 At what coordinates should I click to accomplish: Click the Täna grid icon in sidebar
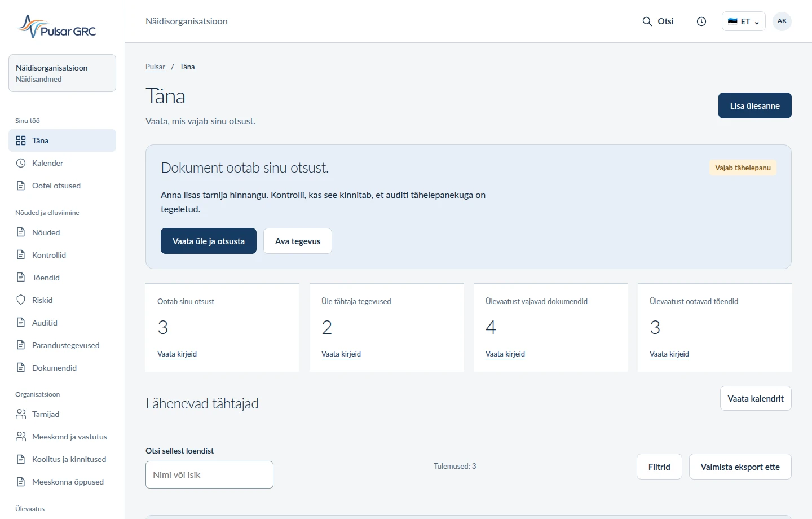21,140
